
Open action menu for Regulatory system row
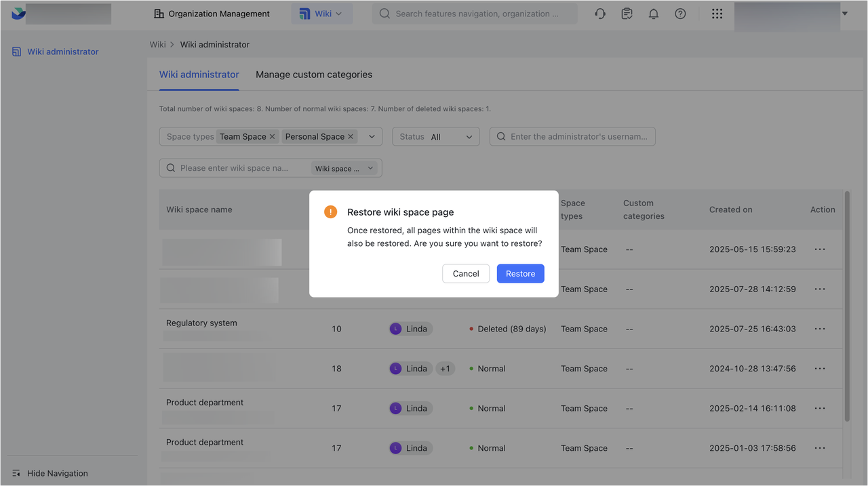820,329
